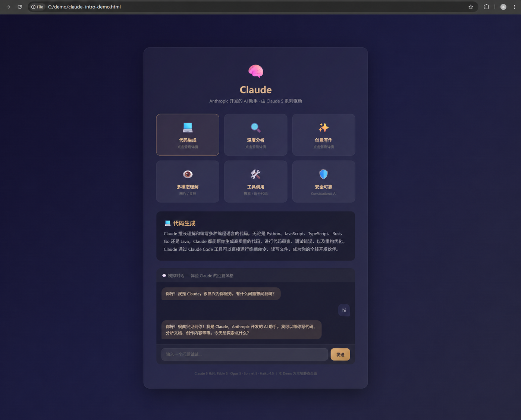
Task: Click the Claude title heading
Action: click(255, 90)
